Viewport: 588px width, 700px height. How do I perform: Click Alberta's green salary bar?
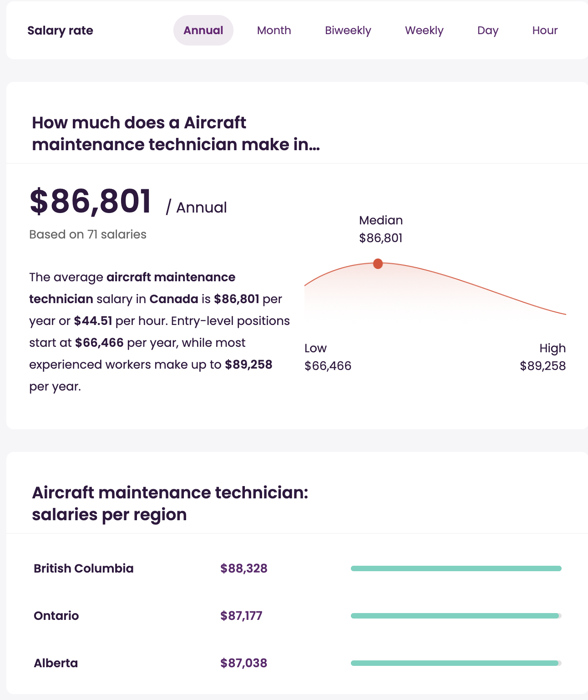[x=455, y=663]
